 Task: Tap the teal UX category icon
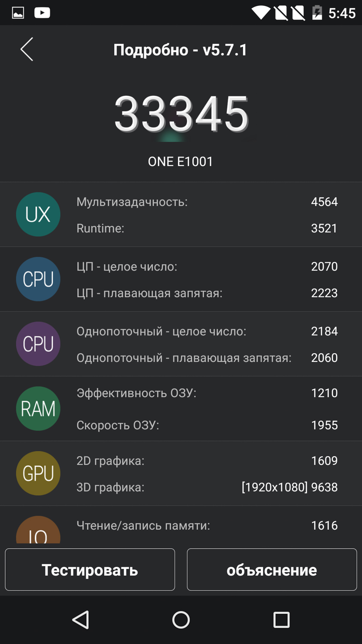[x=38, y=214]
